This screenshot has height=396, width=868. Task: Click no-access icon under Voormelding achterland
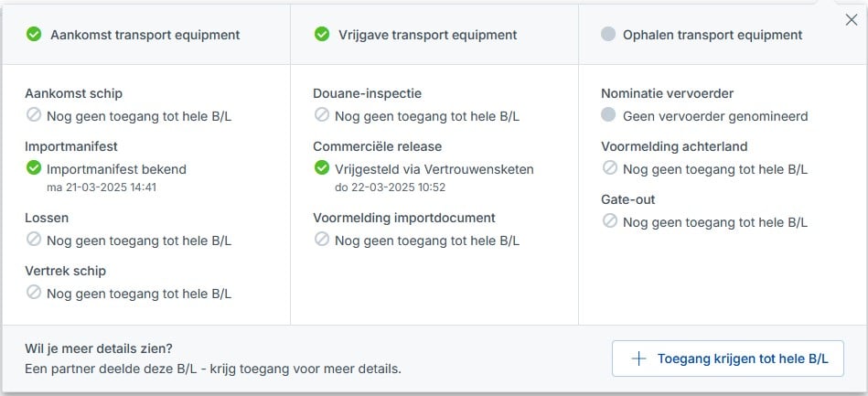click(608, 168)
